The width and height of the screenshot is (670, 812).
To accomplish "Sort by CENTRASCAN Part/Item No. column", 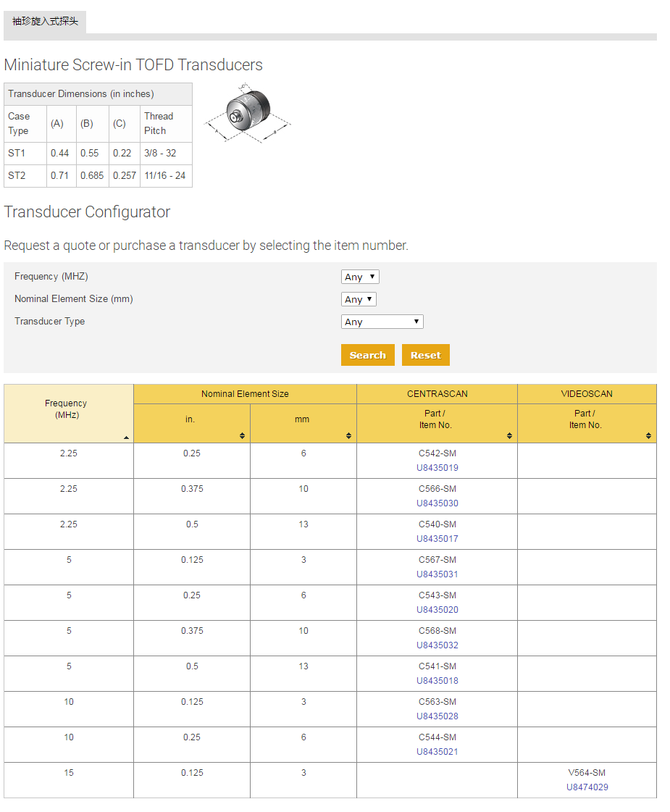I will tap(509, 435).
